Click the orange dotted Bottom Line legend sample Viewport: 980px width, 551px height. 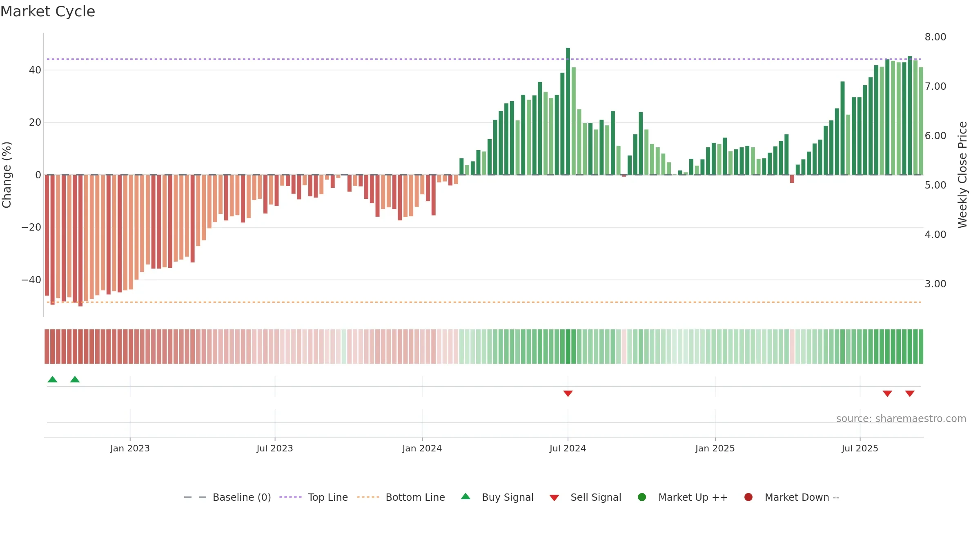tap(368, 497)
